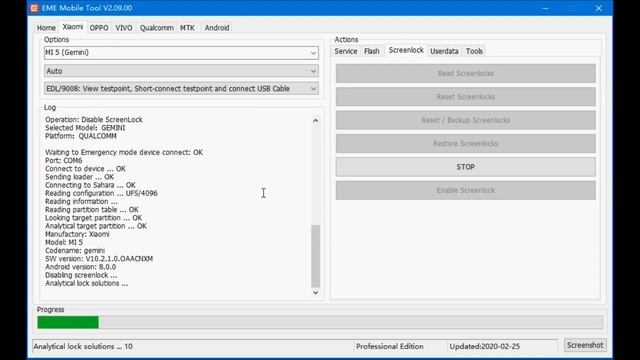The image size is (640, 360).
Task: Click the 'Reading partition table ... OK' line
Action: pyautogui.click(x=92, y=209)
